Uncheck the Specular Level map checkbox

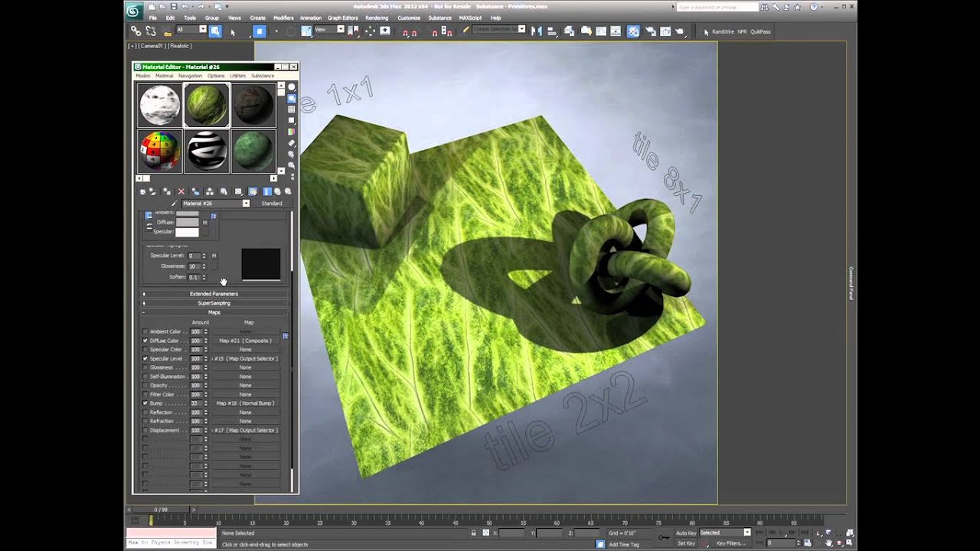pyautogui.click(x=145, y=358)
